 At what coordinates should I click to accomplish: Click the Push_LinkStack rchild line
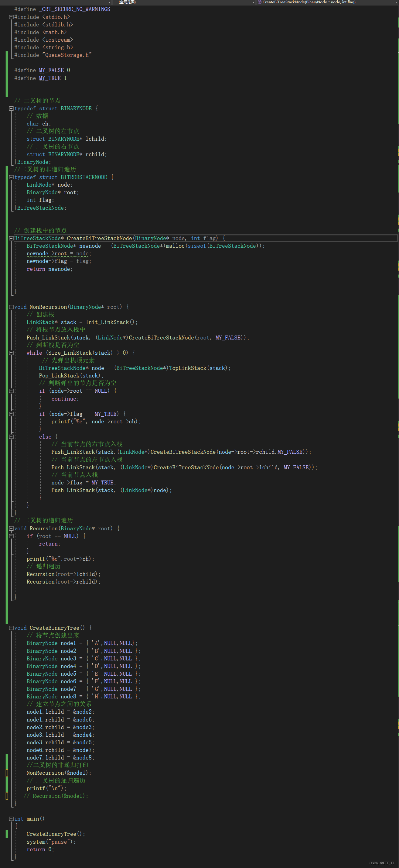pos(182,452)
